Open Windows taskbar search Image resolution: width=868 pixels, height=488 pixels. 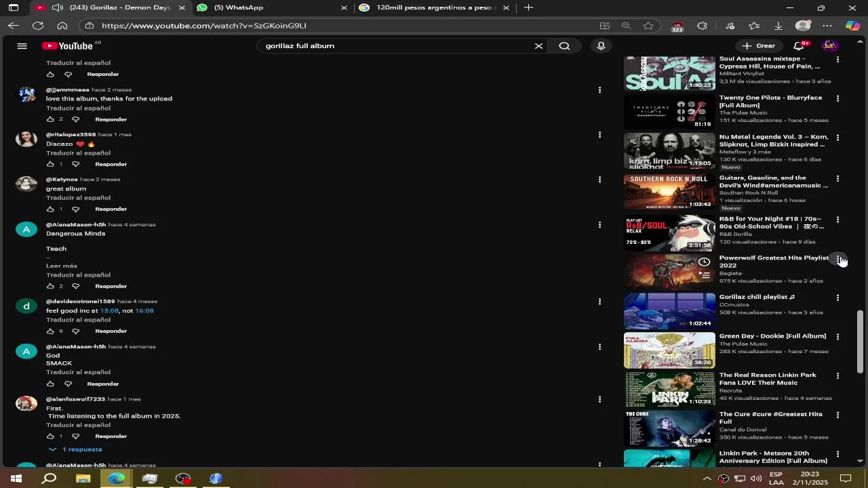(49, 479)
